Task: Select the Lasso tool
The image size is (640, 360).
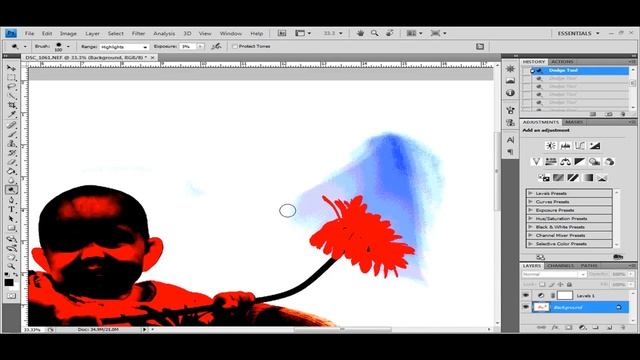Action: (x=11, y=87)
